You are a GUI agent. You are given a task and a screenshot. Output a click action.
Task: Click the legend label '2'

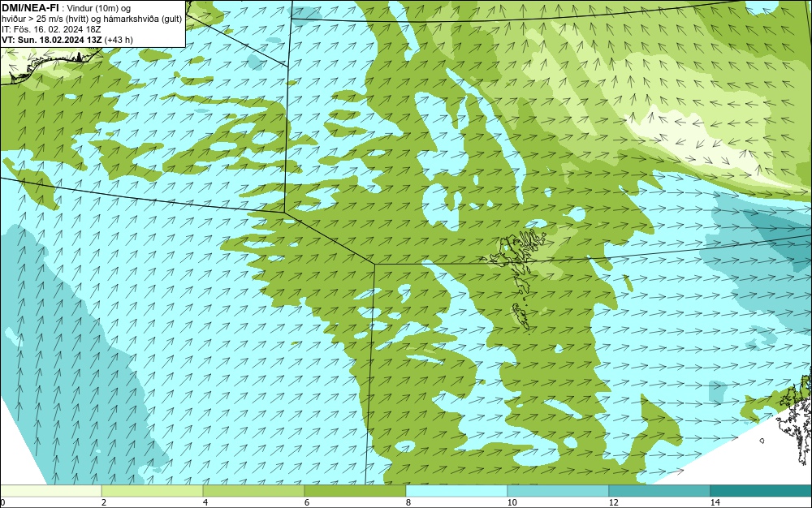(104, 503)
